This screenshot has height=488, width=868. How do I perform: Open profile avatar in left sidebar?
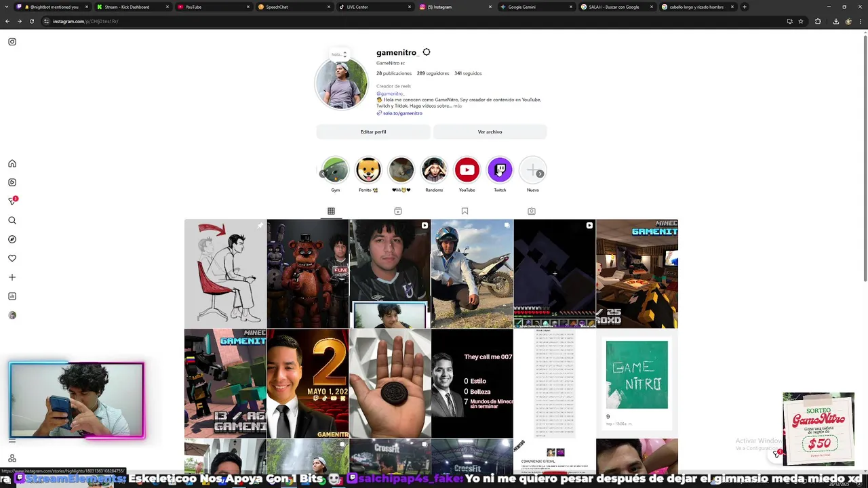[12, 315]
